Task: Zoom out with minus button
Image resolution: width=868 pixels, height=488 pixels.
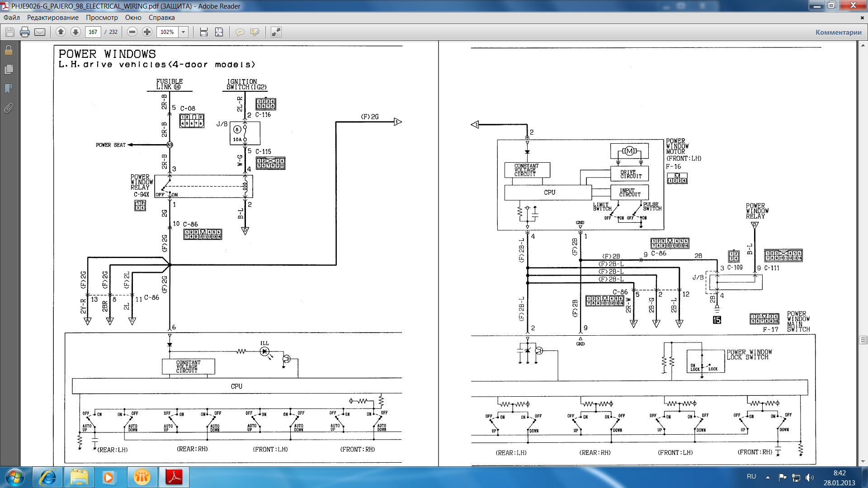Action: click(132, 32)
